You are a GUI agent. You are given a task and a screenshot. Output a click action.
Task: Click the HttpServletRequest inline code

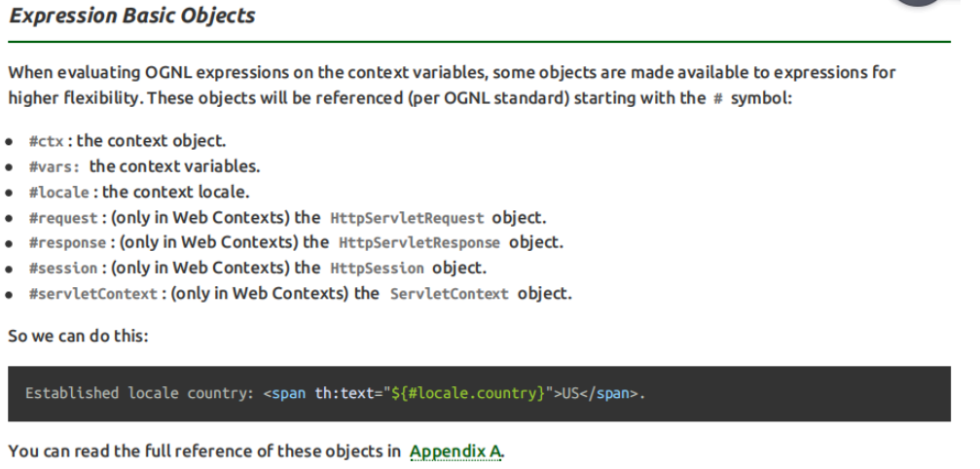coord(407,218)
